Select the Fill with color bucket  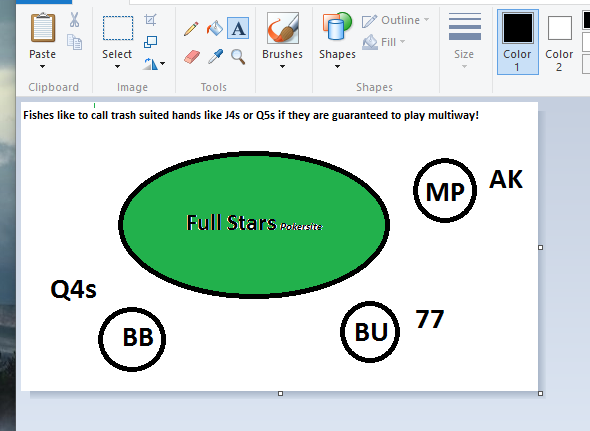pos(215,28)
